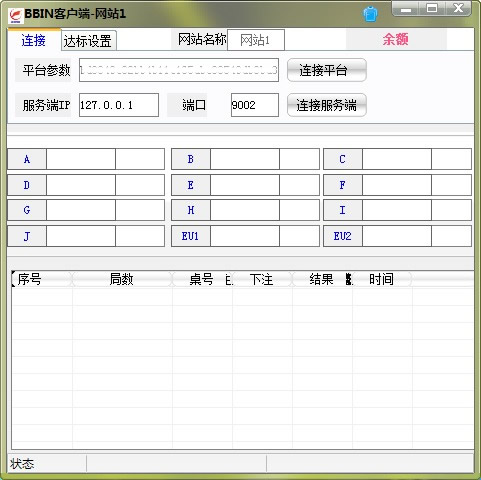The image size is (481, 480).
Task: Click the 时间 column header
Action: [x=382, y=279]
